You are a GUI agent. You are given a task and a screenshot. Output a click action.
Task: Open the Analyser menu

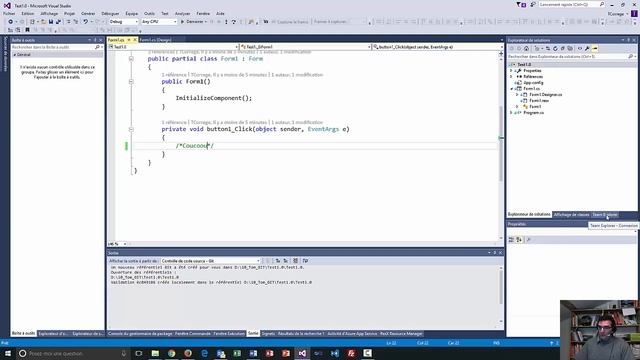point(182,13)
